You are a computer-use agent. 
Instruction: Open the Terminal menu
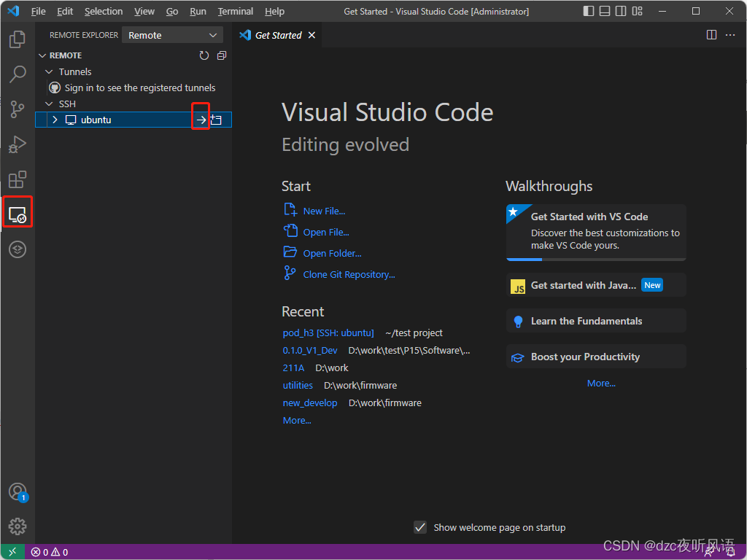(x=235, y=11)
